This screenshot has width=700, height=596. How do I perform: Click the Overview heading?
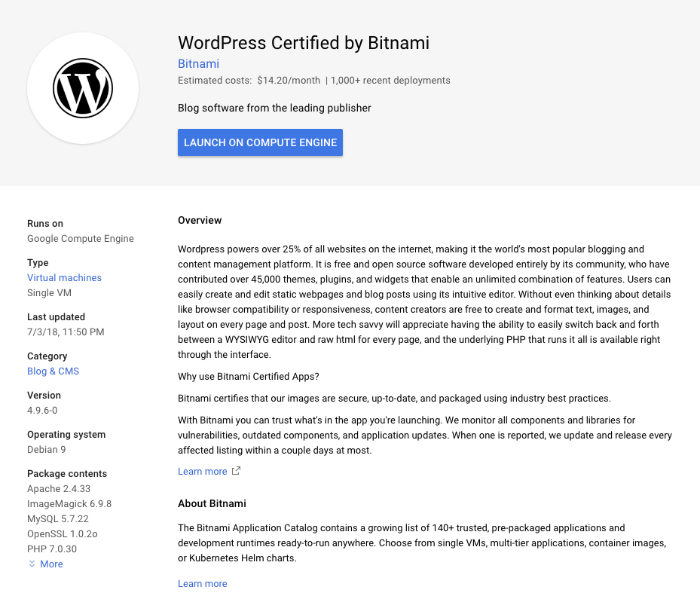200,221
